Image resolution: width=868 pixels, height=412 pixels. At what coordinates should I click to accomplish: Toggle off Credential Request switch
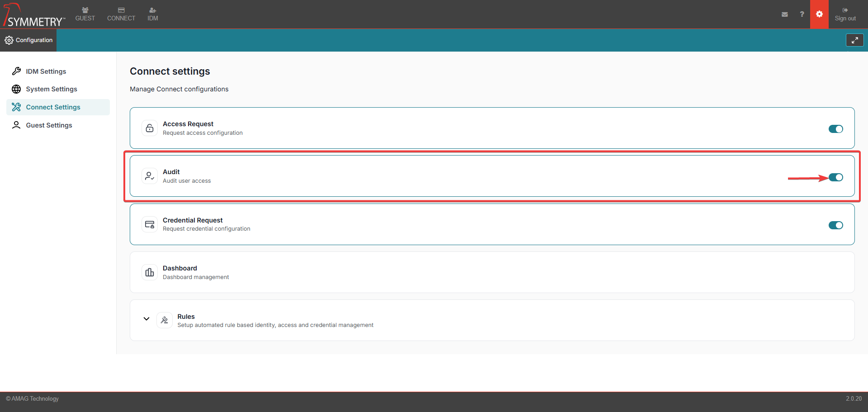pos(835,225)
